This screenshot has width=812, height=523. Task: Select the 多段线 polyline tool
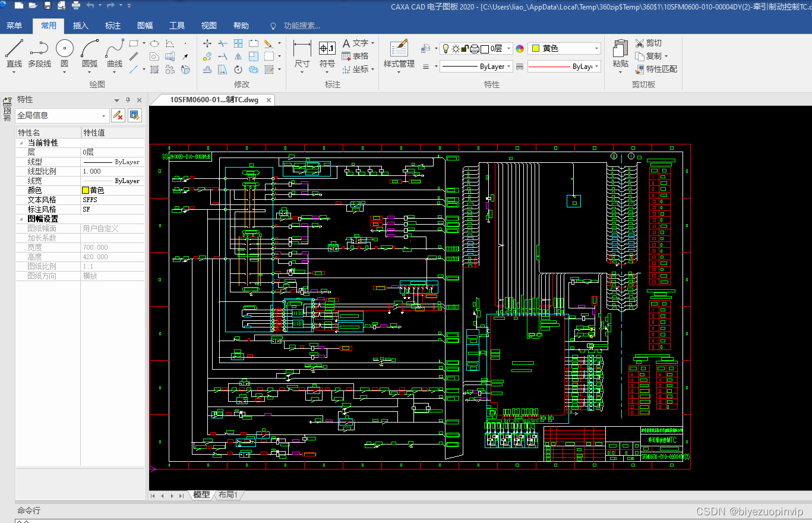39,55
